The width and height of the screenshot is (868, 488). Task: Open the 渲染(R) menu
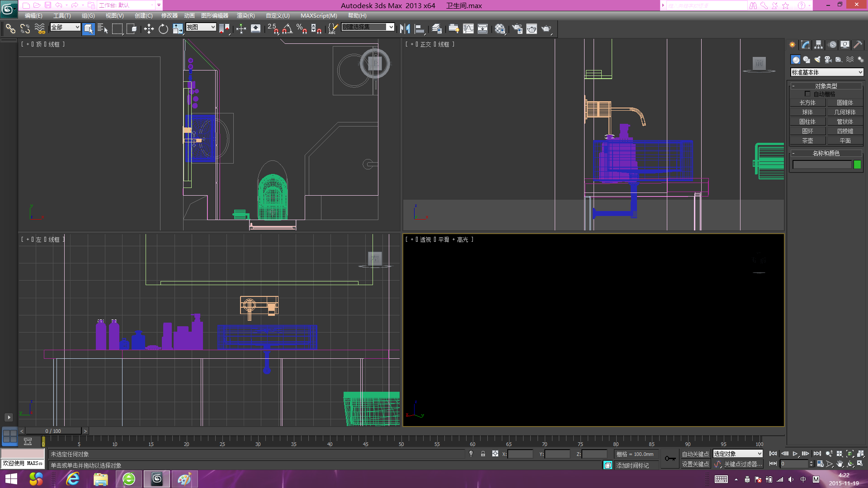(245, 16)
